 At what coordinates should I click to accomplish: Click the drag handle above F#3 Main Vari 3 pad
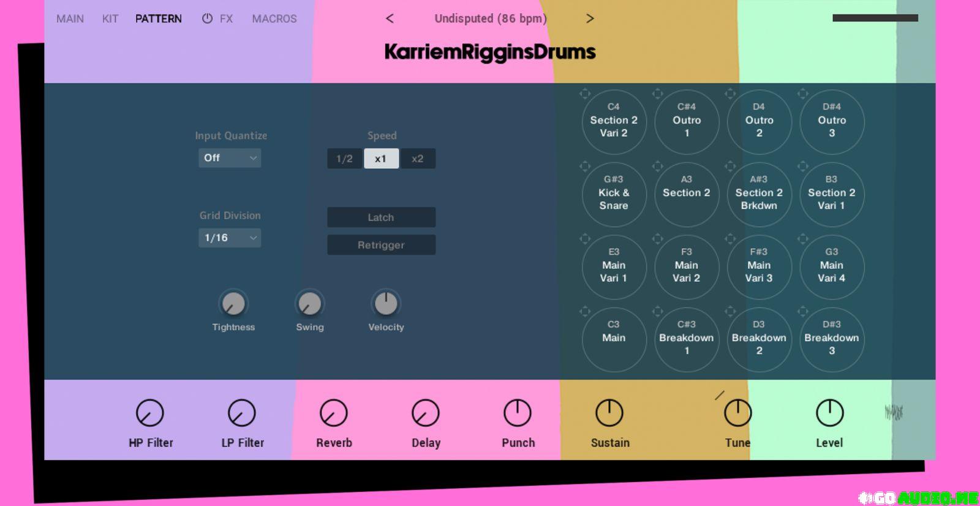pyautogui.click(x=729, y=238)
